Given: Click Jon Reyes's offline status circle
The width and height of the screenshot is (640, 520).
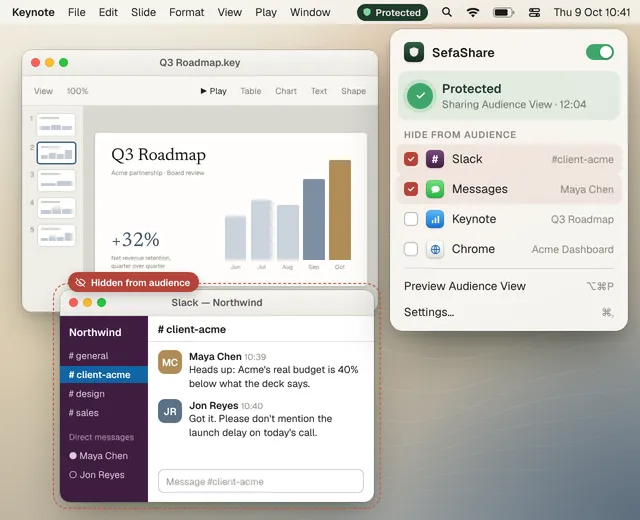Looking at the screenshot, I should (73, 475).
